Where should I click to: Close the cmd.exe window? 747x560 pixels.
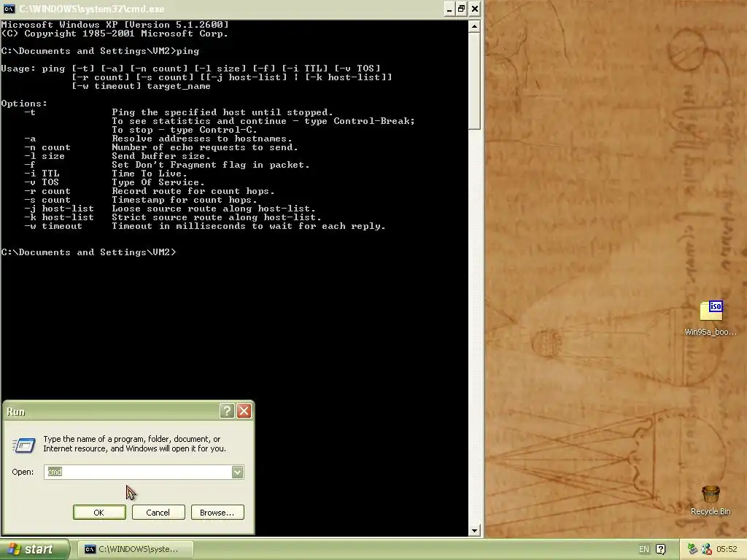click(x=474, y=9)
